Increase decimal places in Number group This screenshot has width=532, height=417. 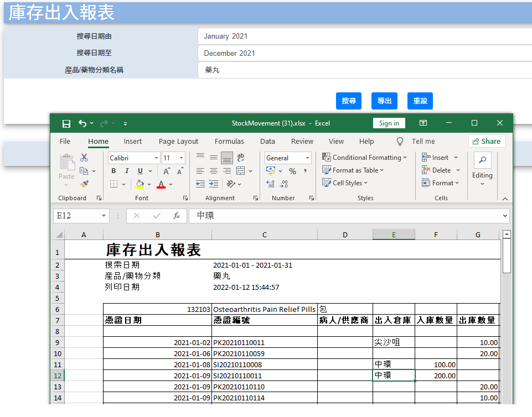(x=270, y=184)
